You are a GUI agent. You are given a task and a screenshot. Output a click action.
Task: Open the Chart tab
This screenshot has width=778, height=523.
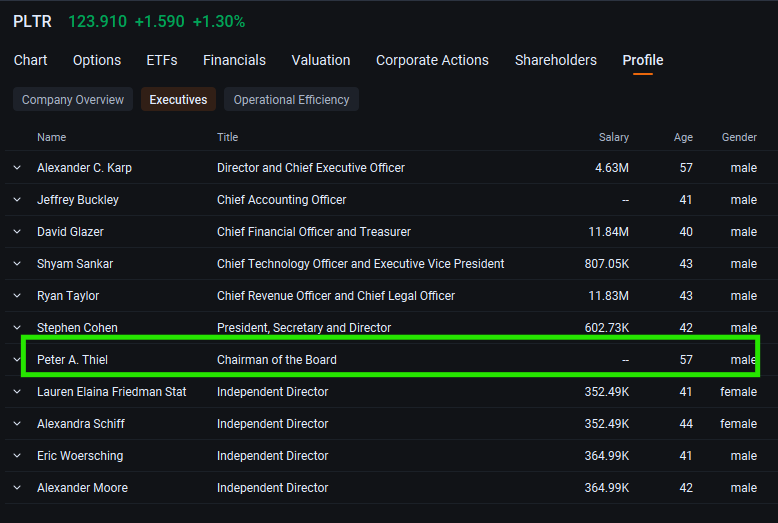[30, 60]
